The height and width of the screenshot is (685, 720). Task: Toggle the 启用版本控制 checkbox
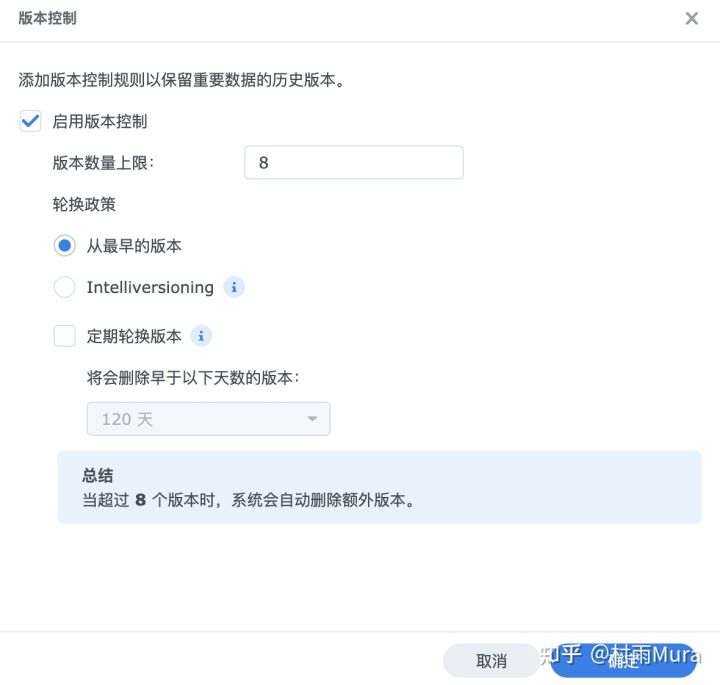click(31, 121)
